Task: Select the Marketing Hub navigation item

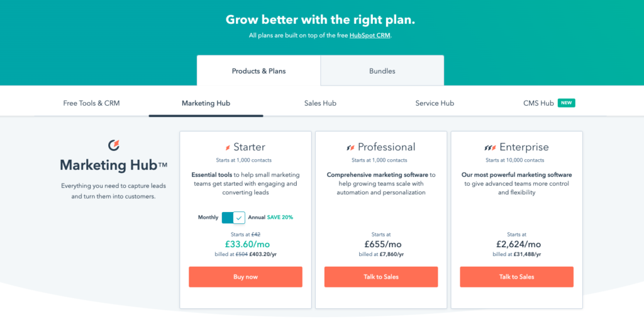Action: click(x=206, y=103)
